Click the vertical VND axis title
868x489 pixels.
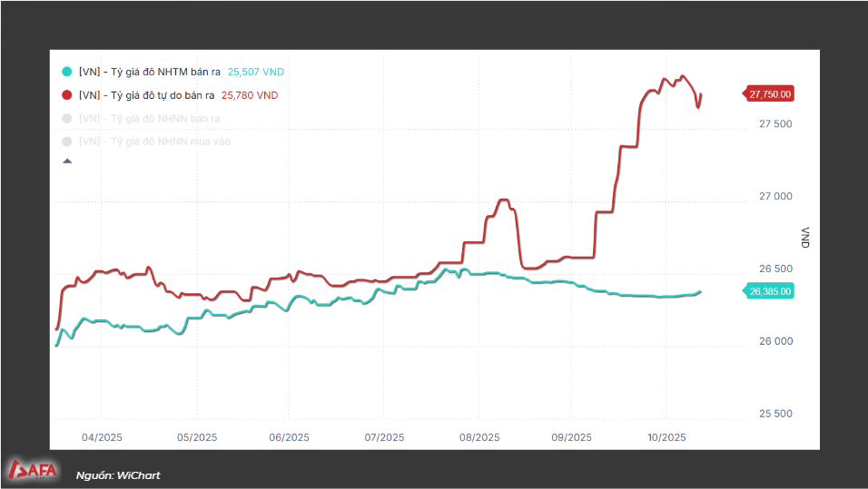[x=805, y=238]
